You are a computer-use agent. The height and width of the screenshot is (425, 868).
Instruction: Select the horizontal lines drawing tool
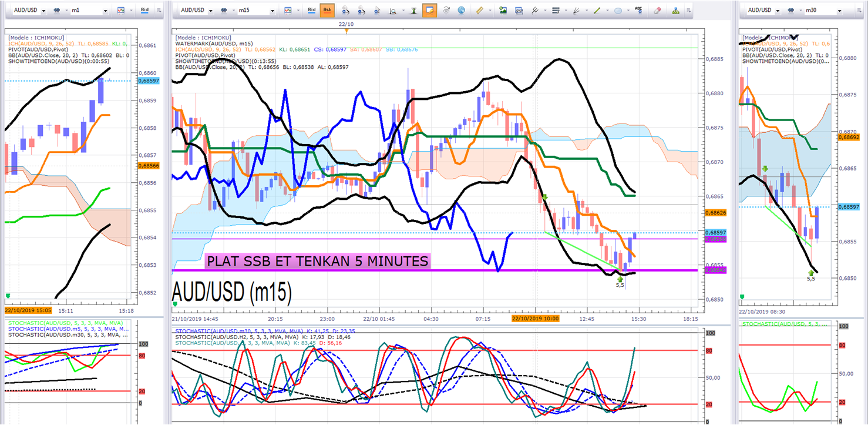pyautogui.click(x=556, y=11)
